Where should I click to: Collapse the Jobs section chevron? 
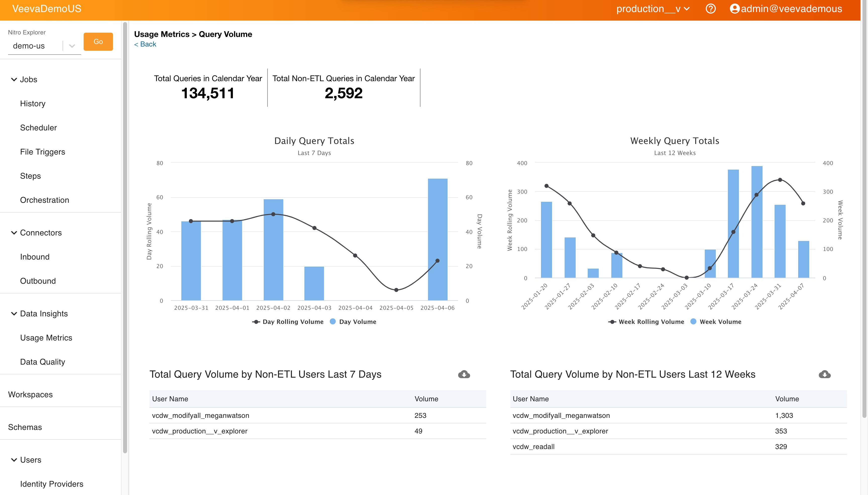[14, 80]
